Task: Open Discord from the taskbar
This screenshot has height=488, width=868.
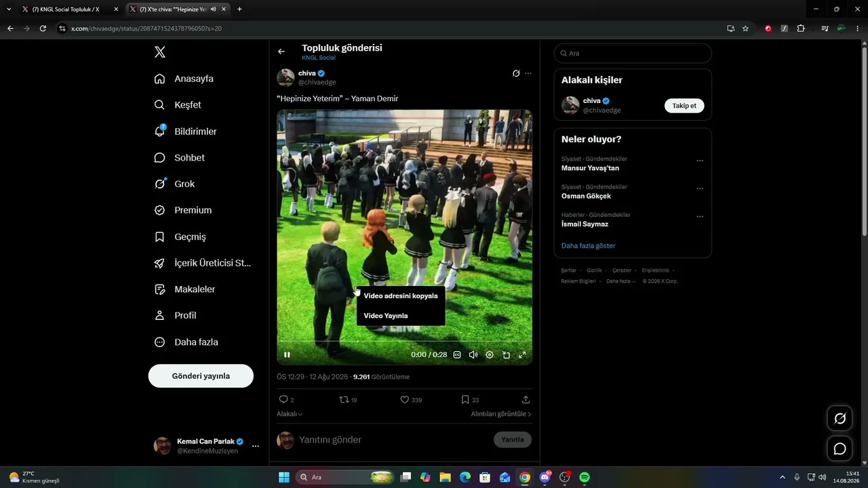Action: [x=545, y=477]
